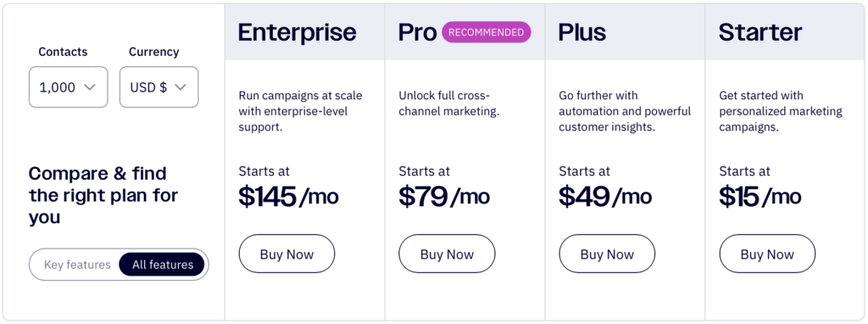
Task: Buy the Starter plan now
Action: click(x=767, y=254)
